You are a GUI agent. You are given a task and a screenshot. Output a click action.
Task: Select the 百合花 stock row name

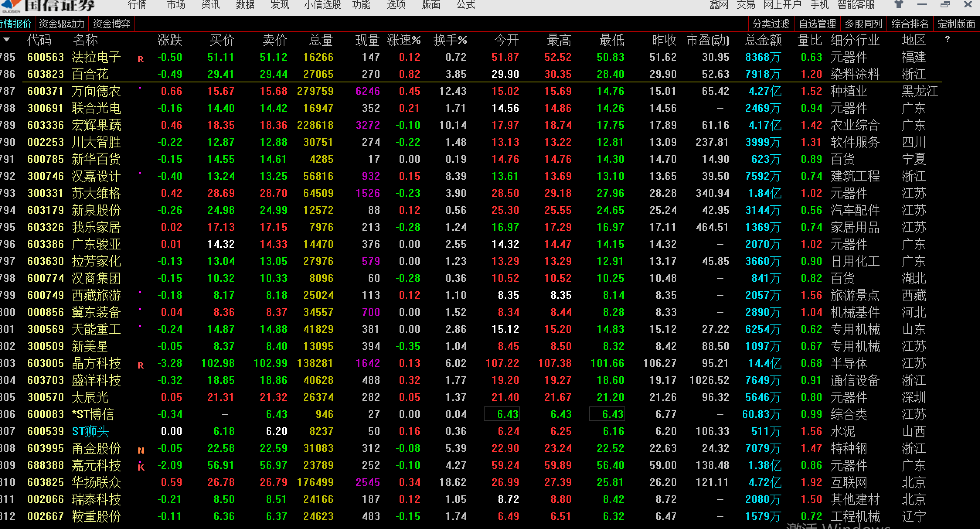pos(90,74)
